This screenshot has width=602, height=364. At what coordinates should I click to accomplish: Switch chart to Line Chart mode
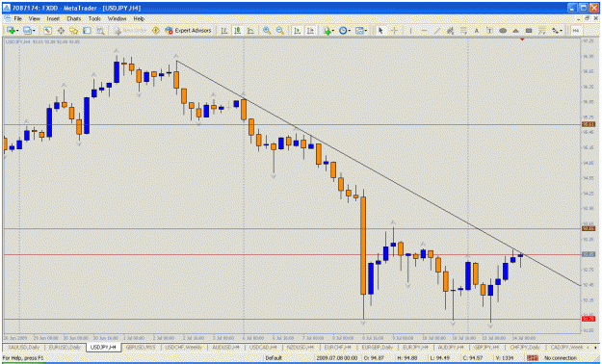[x=250, y=31]
